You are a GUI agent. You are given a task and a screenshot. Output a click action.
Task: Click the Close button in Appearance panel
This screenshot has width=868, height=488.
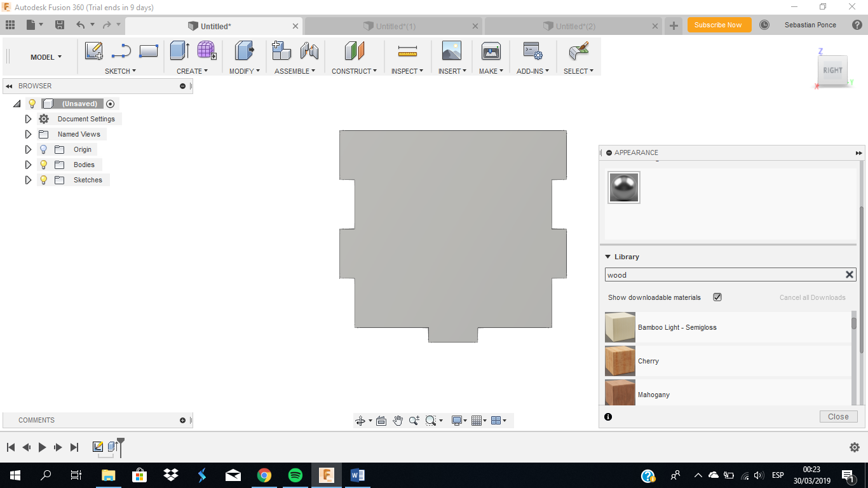click(x=838, y=417)
